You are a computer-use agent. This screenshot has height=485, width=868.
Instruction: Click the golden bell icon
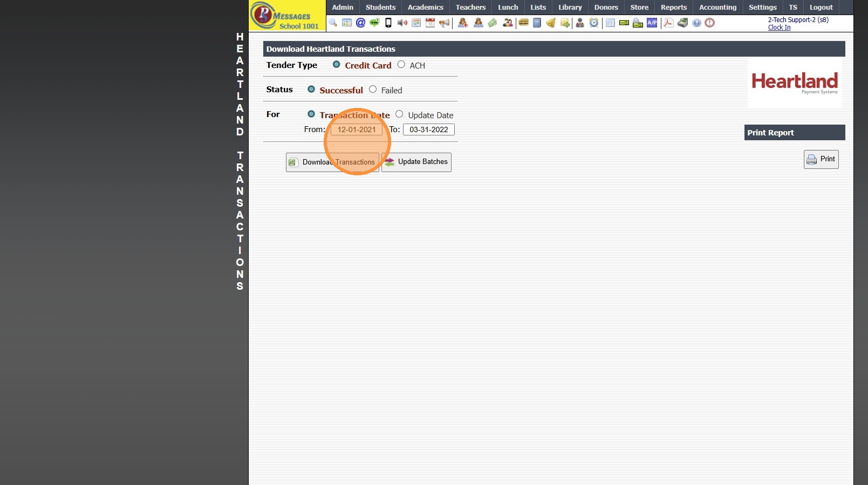point(551,23)
